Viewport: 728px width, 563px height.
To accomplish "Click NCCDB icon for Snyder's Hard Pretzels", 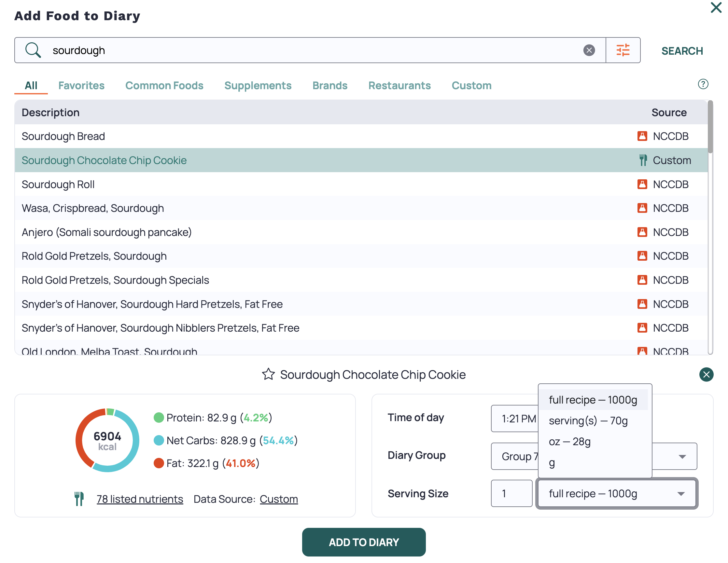I will pyautogui.click(x=642, y=304).
